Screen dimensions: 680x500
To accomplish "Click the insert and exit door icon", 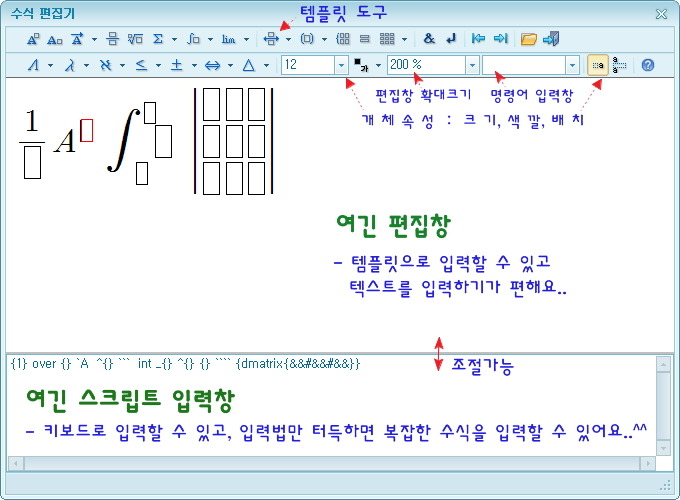I will pos(551,39).
